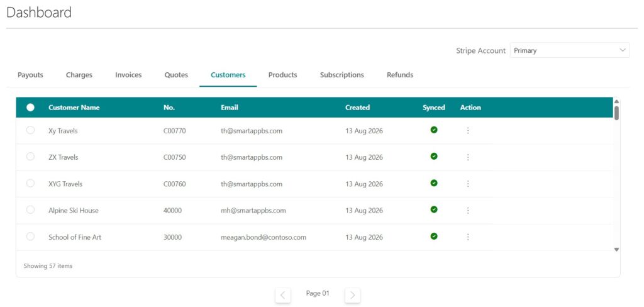Screen dimensions: 644x307
Task: Switch to the Payouts tab
Action: [x=30, y=75]
